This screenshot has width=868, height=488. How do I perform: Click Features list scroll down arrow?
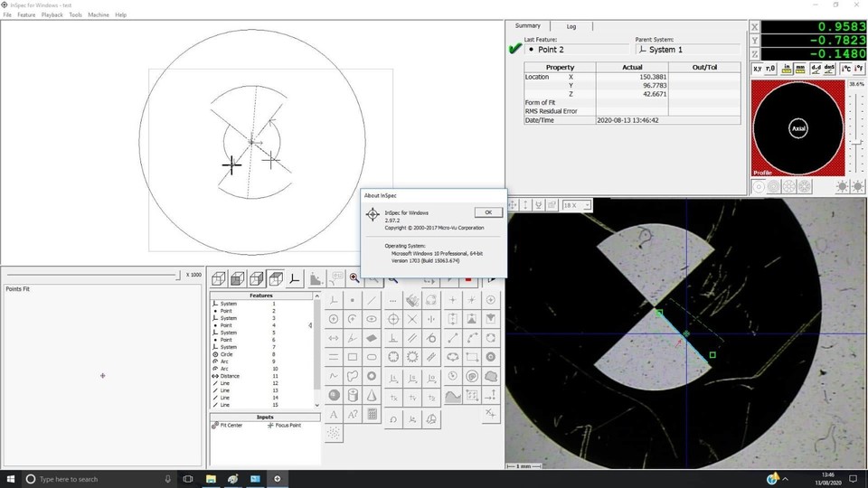click(317, 405)
